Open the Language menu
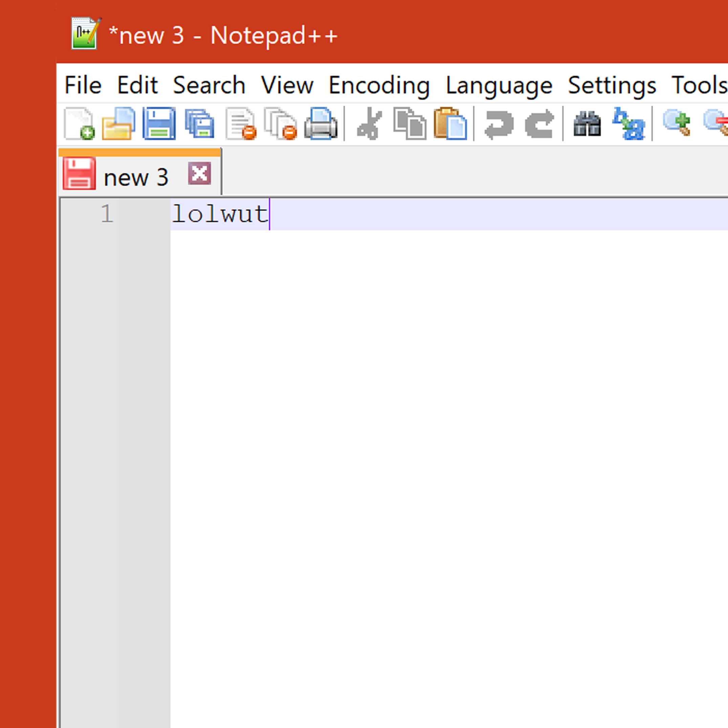 499,86
